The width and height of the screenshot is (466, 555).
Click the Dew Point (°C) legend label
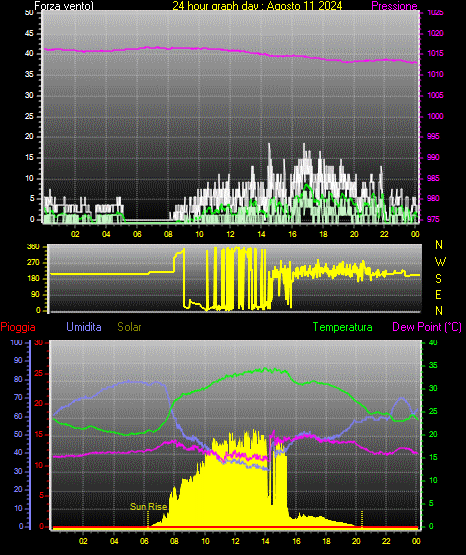[x=427, y=327]
